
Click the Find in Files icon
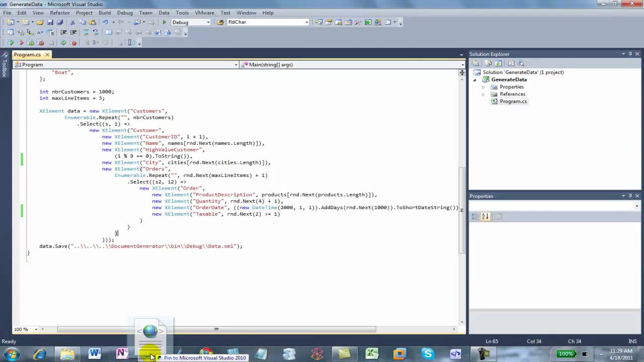pyautogui.click(x=220, y=22)
